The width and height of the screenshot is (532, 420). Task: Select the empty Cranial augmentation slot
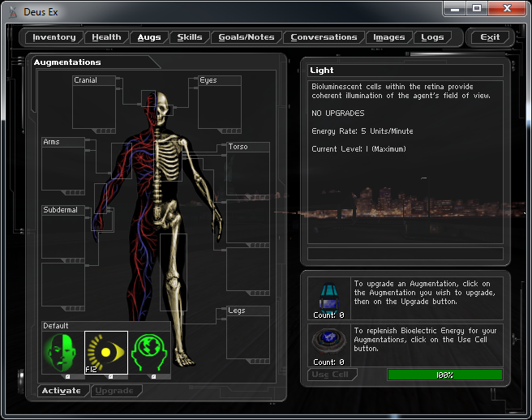94,106
